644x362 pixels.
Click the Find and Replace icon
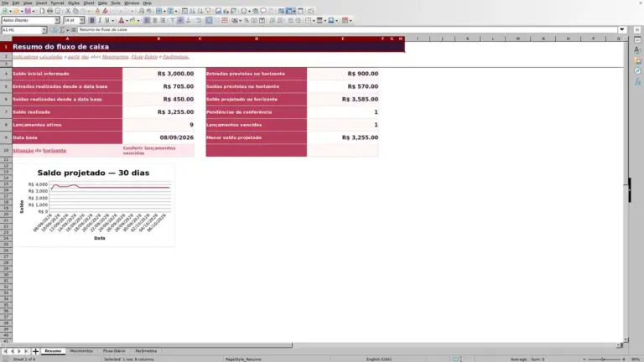(x=141, y=11)
